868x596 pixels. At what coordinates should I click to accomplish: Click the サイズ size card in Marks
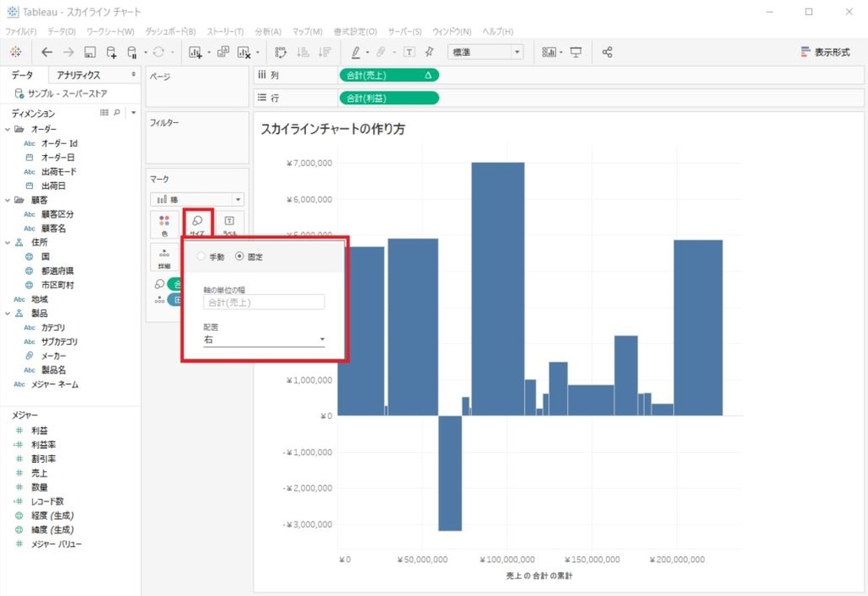(197, 225)
